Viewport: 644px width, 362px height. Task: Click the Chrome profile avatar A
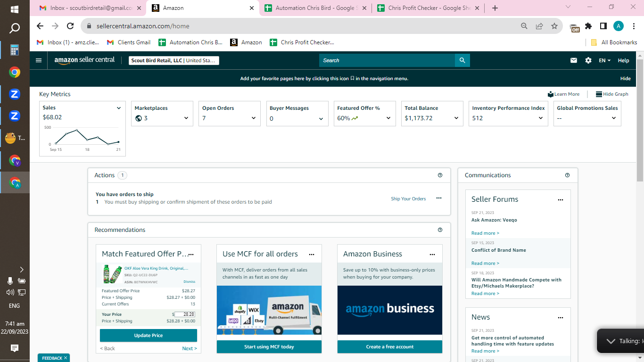click(x=619, y=26)
